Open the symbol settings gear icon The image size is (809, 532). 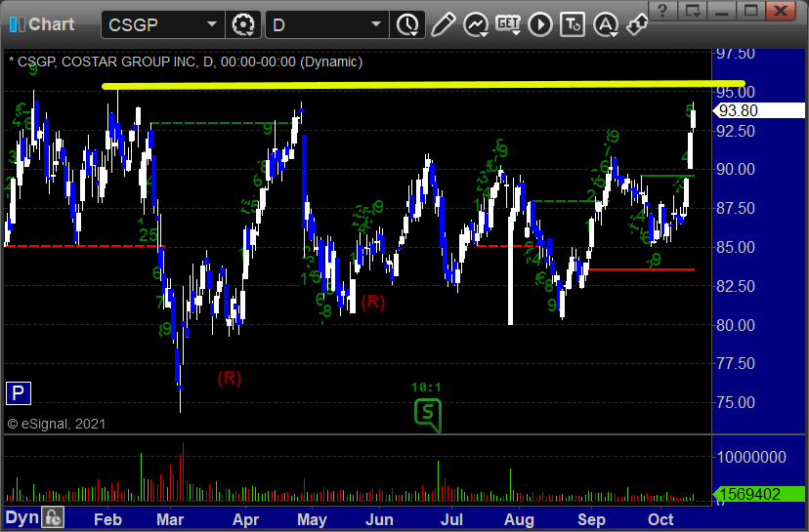coord(243,24)
